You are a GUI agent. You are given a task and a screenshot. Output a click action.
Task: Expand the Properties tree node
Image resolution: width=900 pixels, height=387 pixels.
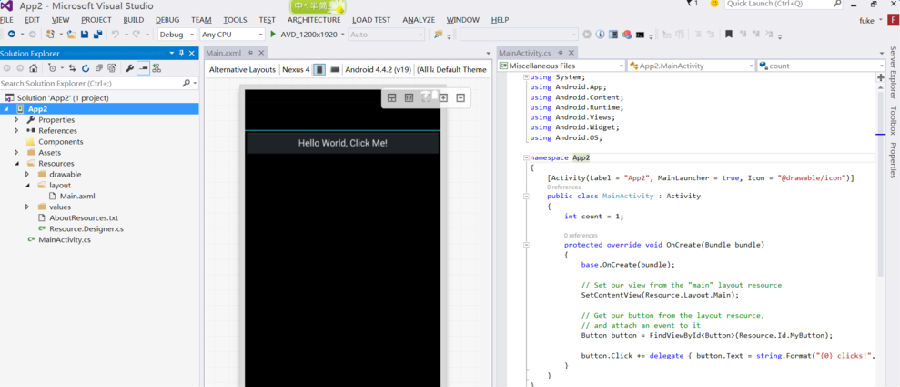click(17, 120)
